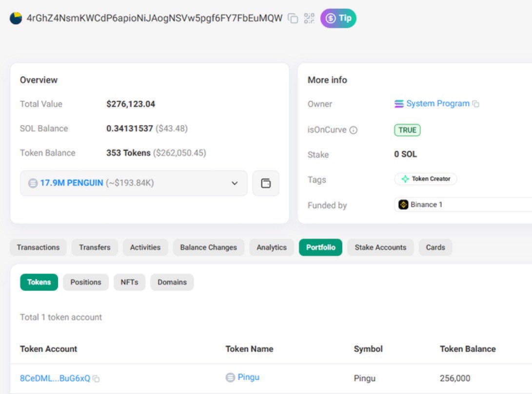Click the Token Creator sparkle icon

405,179
